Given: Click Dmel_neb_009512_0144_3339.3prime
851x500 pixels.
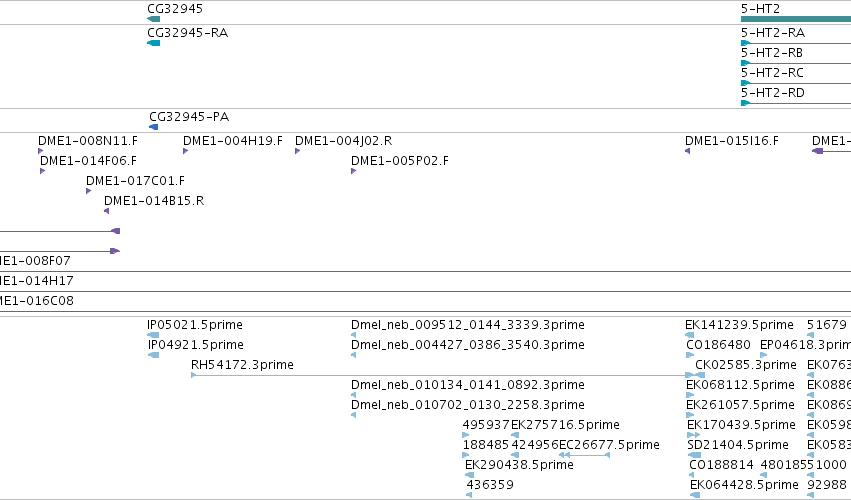Looking at the screenshot, I should (468, 325).
